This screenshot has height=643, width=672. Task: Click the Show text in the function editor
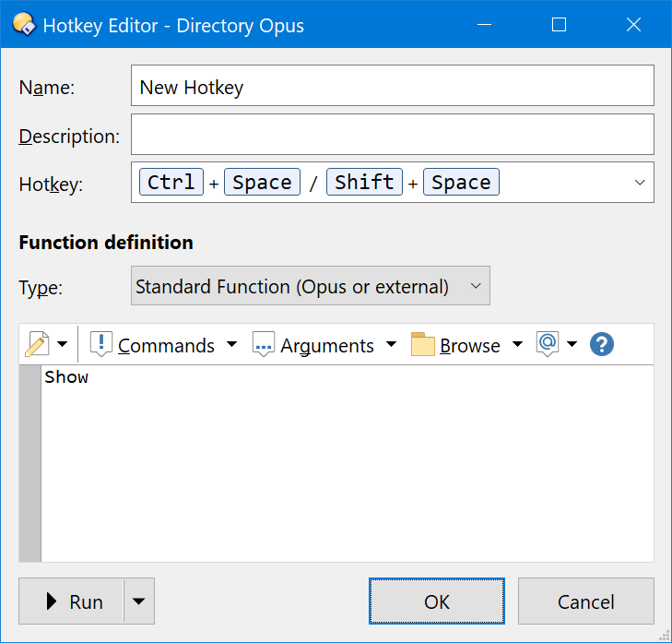tap(66, 377)
